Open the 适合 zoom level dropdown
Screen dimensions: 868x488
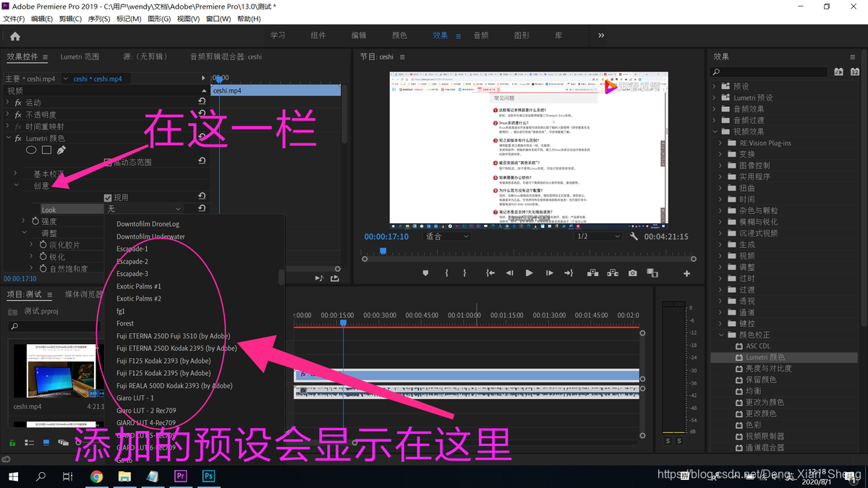pyautogui.click(x=447, y=236)
